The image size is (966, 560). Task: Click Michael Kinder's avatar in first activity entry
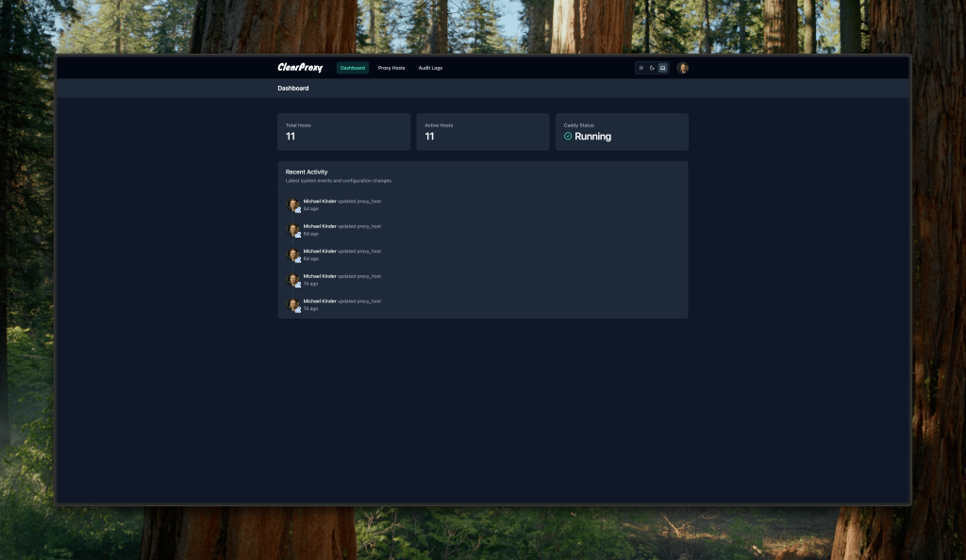(x=292, y=203)
